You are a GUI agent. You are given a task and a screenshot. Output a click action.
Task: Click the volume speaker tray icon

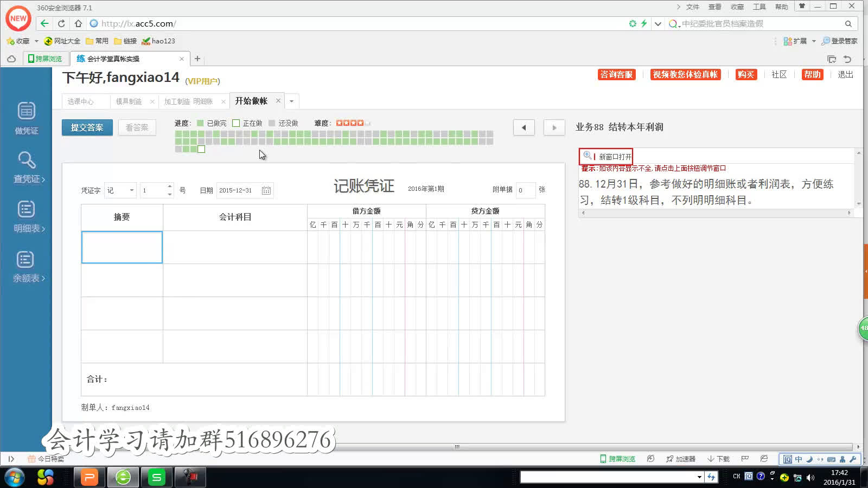810,477
